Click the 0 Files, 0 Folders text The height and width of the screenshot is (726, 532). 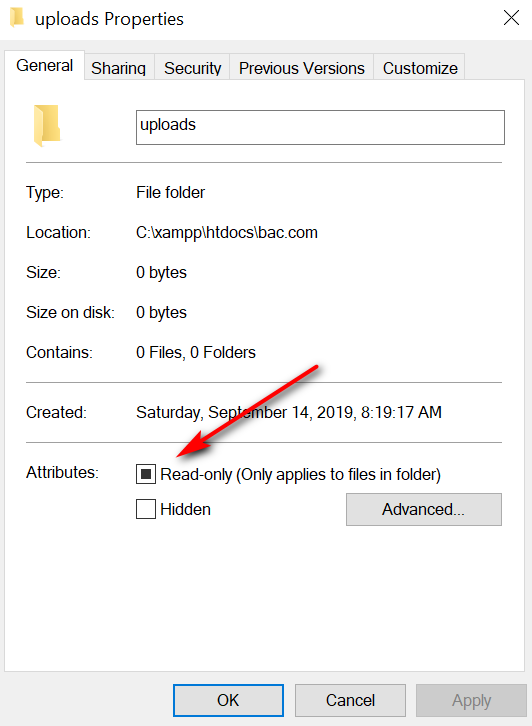(x=196, y=352)
